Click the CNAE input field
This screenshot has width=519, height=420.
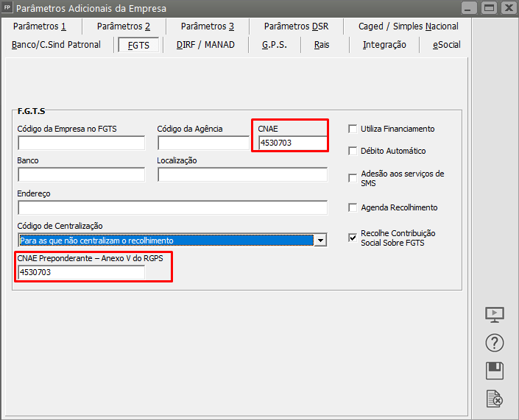click(x=291, y=143)
